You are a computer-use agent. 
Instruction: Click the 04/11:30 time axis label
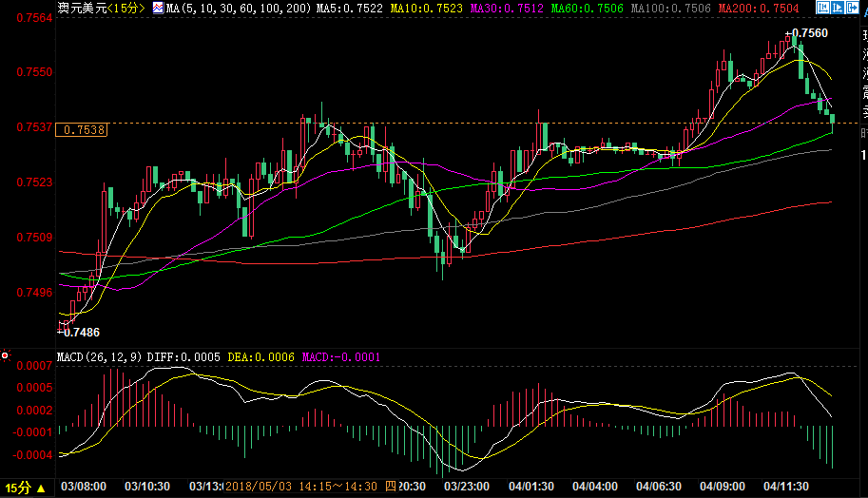click(786, 487)
